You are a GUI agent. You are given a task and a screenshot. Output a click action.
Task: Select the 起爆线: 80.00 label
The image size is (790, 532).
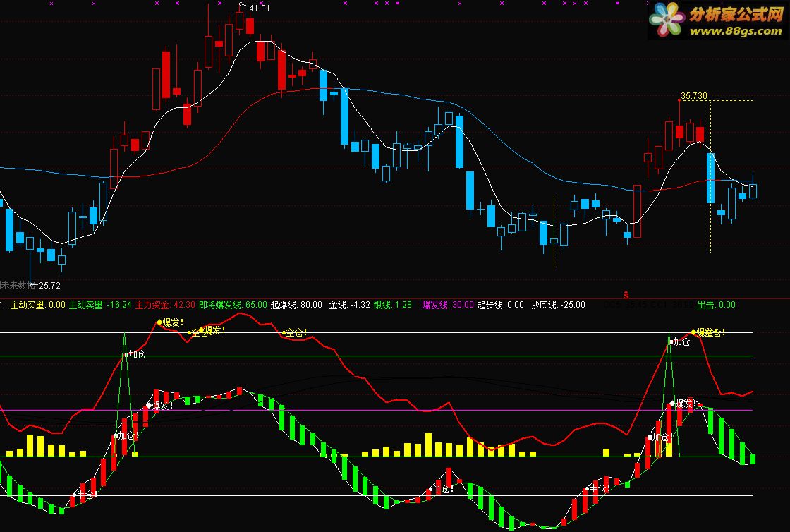(x=296, y=305)
